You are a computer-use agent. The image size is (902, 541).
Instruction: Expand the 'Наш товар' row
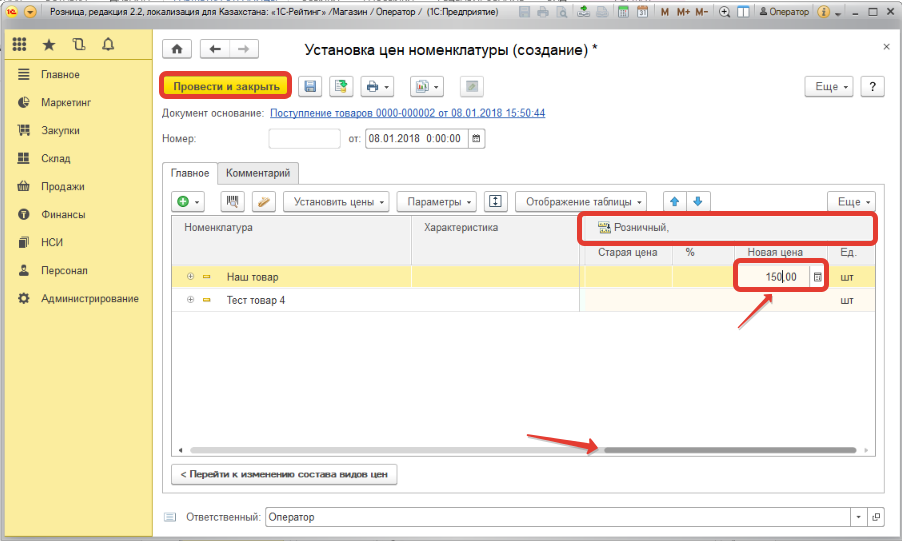pyautogui.click(x=190, y=276)
